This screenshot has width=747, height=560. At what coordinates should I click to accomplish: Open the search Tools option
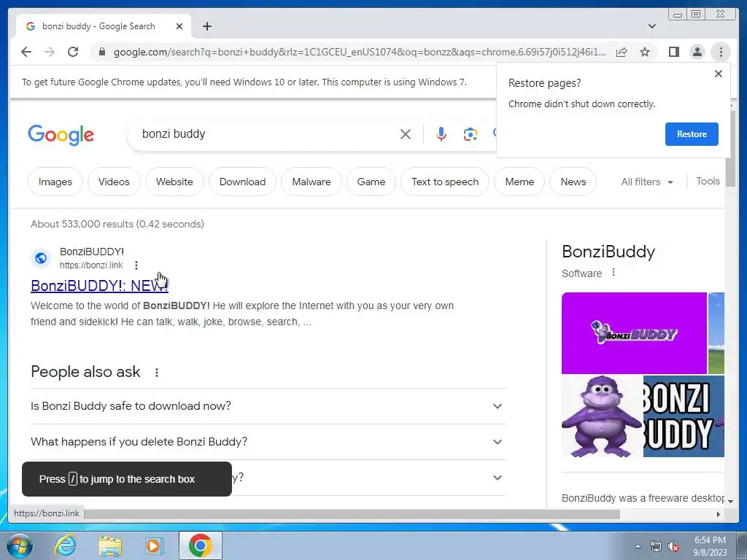(x=708, y=181)
